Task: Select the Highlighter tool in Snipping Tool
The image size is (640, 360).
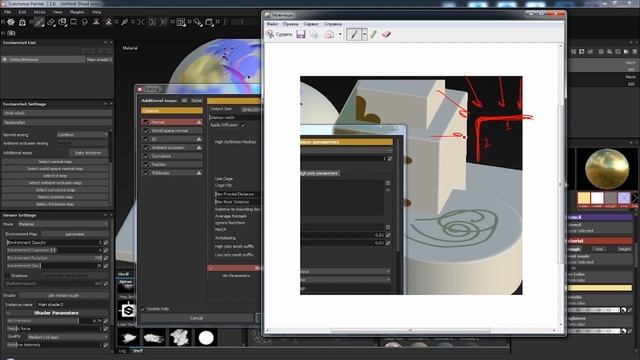Action: [x=373, y=34]
